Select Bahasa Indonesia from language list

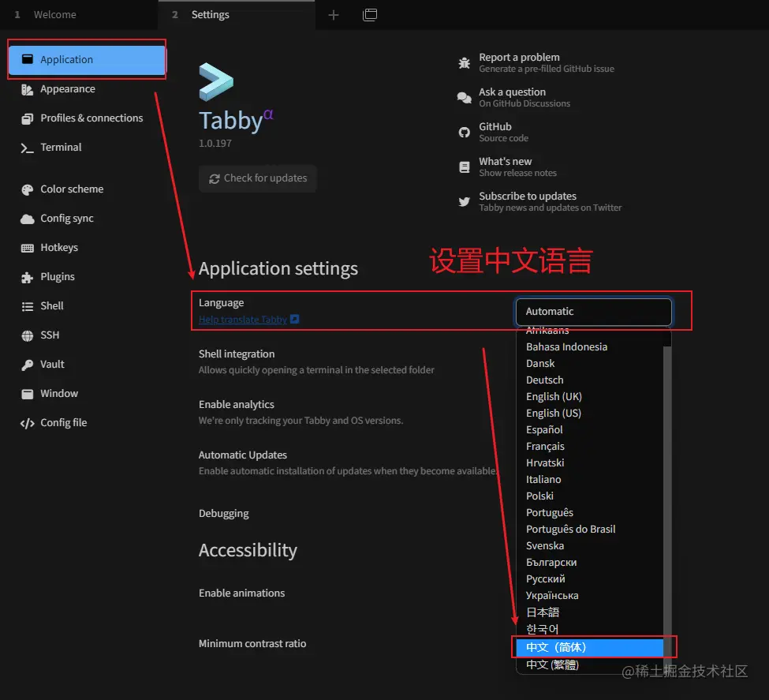(x=589, y=347)
